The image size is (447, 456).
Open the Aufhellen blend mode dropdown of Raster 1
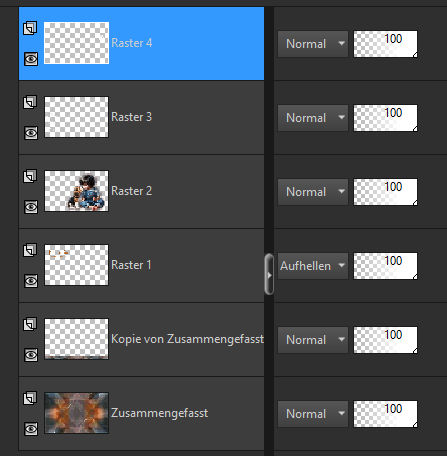click(x=313, y=266)
